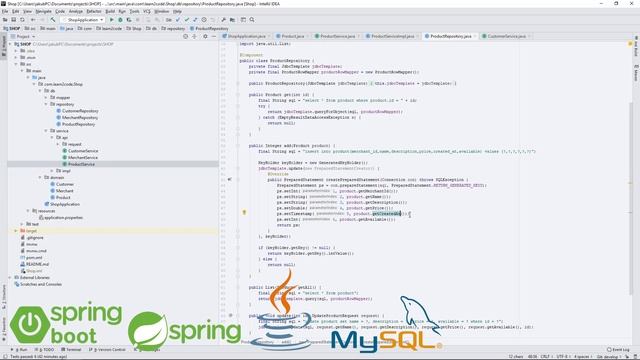
Task: Open the ShopApplication run configuration dropdown
Action: coord(83,20)
